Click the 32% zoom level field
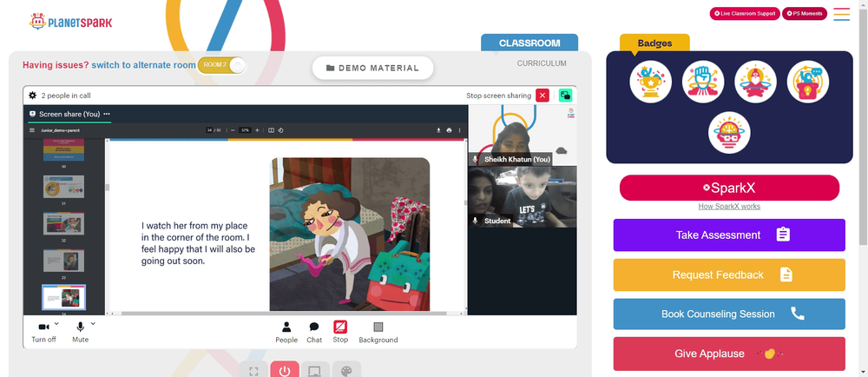868x377 pixels. [x=245, y=130]
